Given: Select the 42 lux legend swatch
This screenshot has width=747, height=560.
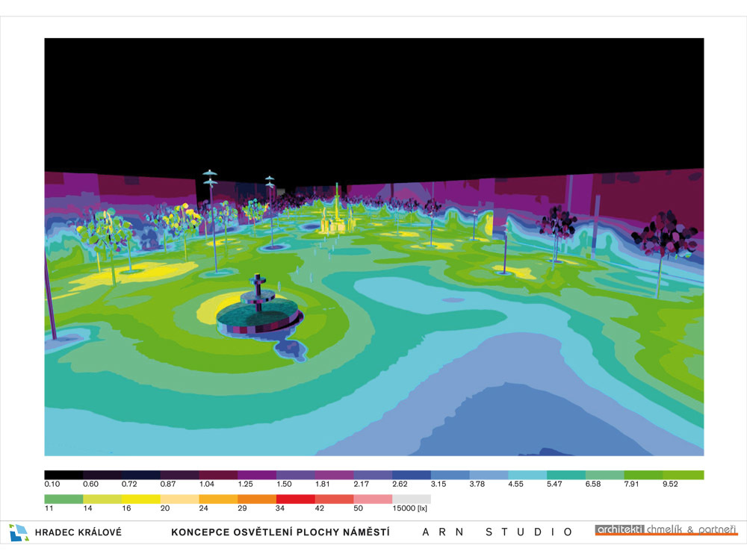Looking at the screenshot, I should click(x=334, y=499).
